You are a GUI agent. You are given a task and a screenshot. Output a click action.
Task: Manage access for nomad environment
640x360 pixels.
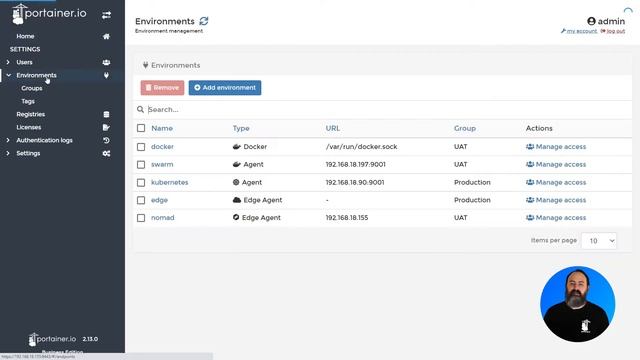pyautogui.click(x=556, y=218)
